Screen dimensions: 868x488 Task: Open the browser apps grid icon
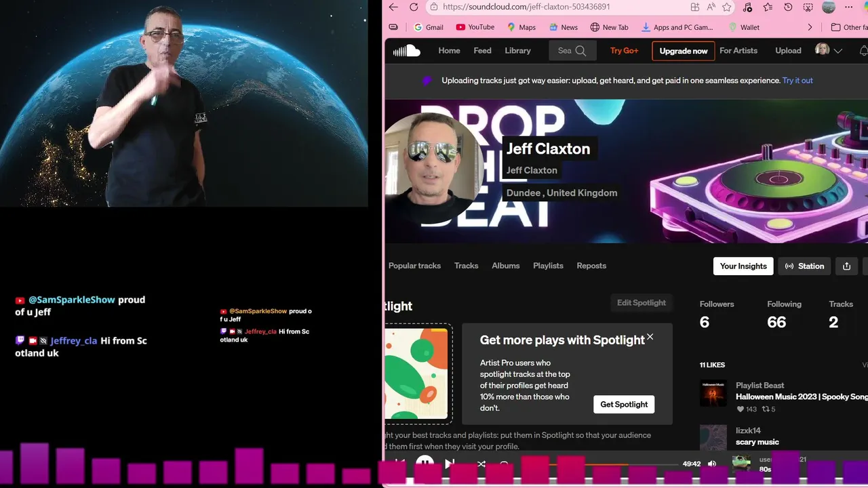[x=695, y=7]
